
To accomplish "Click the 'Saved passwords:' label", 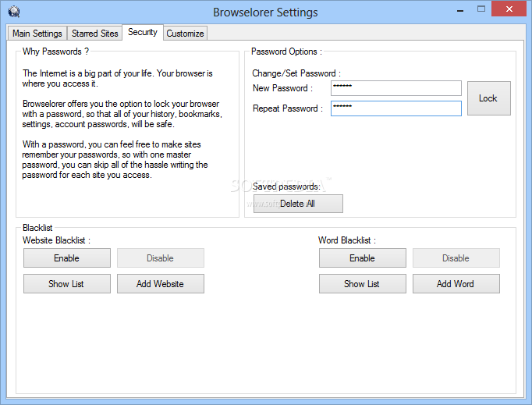I will [x=286, y=187].
